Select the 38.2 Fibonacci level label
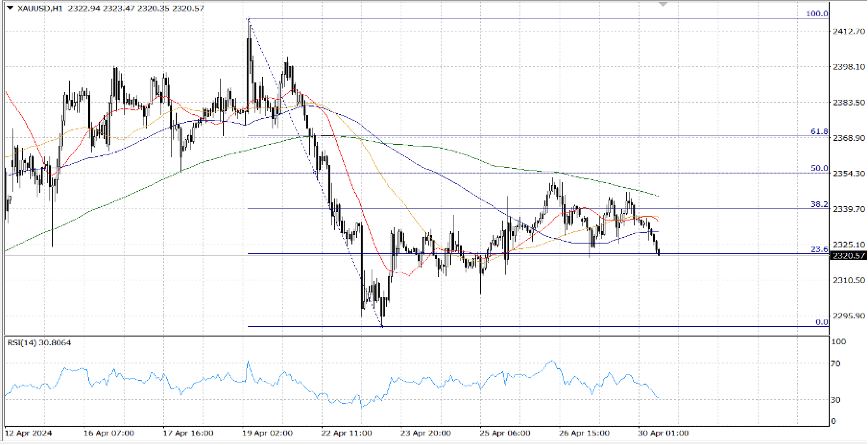Viewport: 868px width, 445px height. pyautogui.click(x=819, y=204)
